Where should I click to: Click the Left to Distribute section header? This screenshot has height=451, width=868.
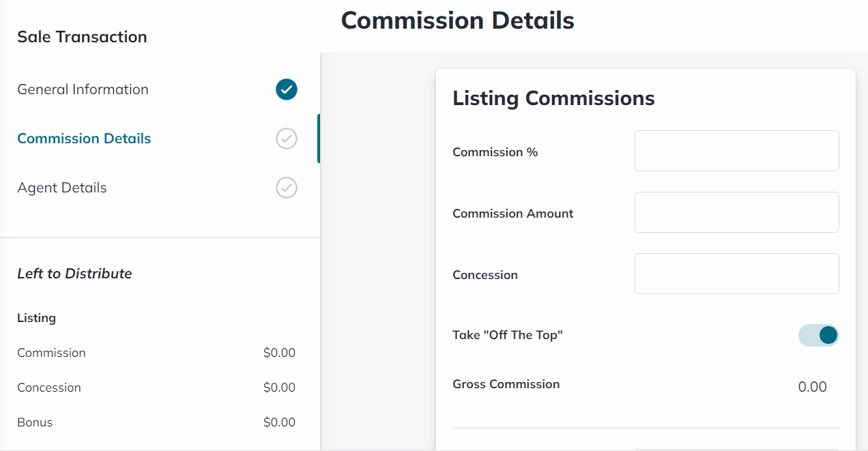[x=75, y=274]
